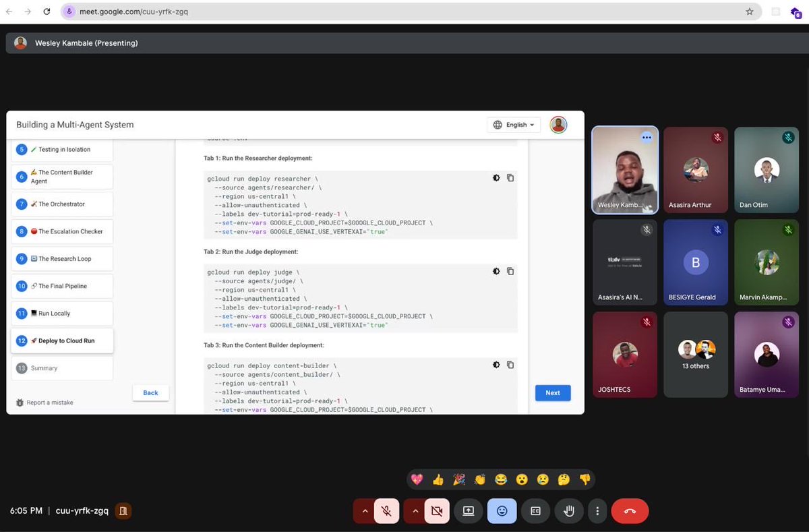Copy the Researcher deployment command
Screen dimensions: 809x532
click(510, 178)
